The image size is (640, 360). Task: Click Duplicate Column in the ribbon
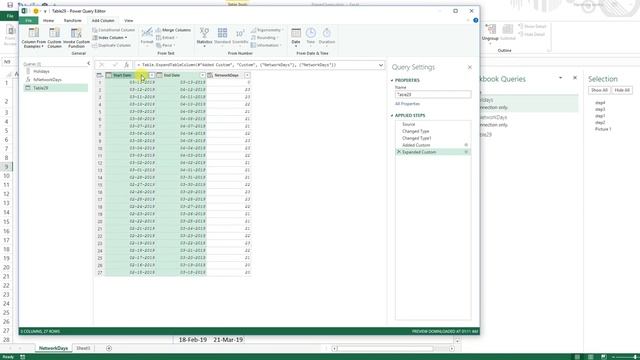(111, 45)
